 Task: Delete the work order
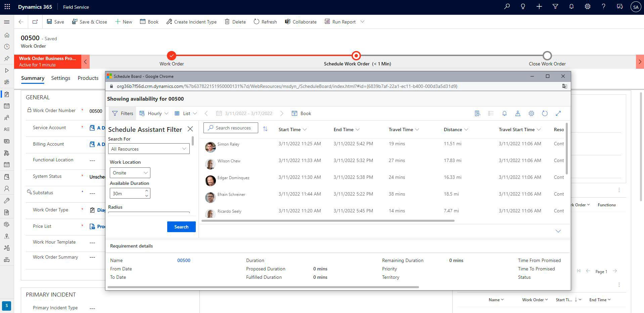[x=235, y=22]
